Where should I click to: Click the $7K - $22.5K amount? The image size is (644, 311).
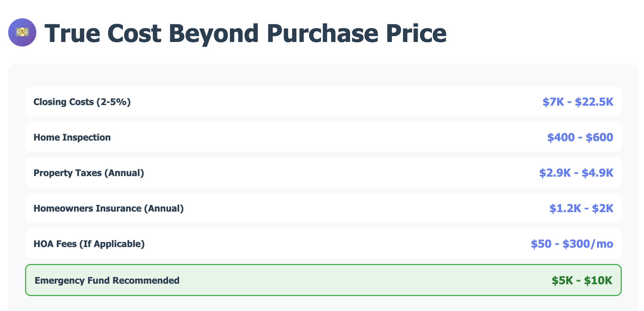click(578, 102)
